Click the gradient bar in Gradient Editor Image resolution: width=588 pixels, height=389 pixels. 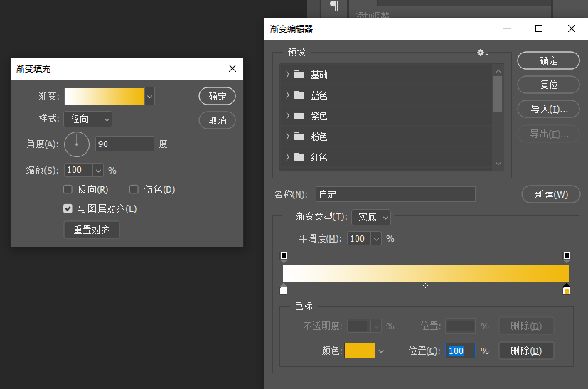[x=426, y=274]
